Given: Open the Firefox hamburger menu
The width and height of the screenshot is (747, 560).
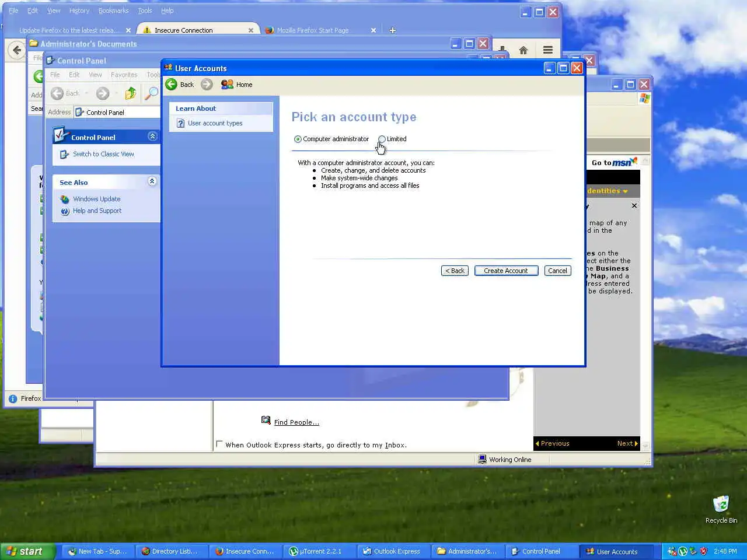Looking at the screenshot, I should pos(547,50).
